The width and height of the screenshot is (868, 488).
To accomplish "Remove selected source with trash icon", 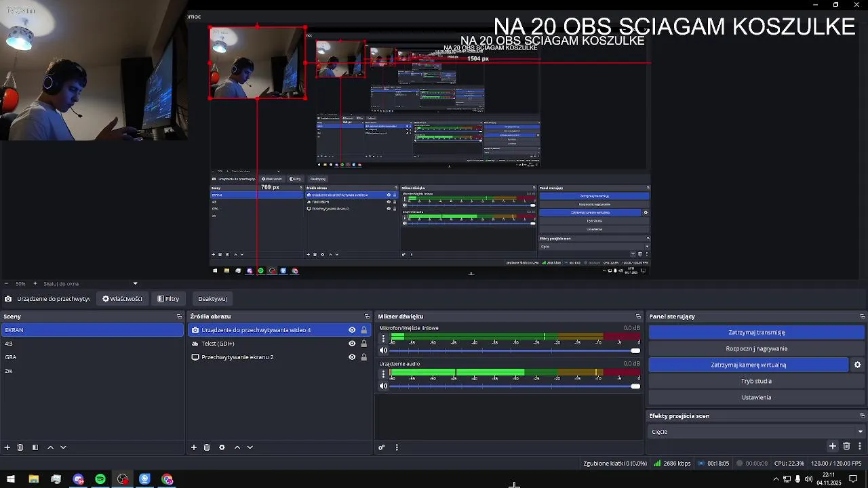I will [x=207, y=447].
